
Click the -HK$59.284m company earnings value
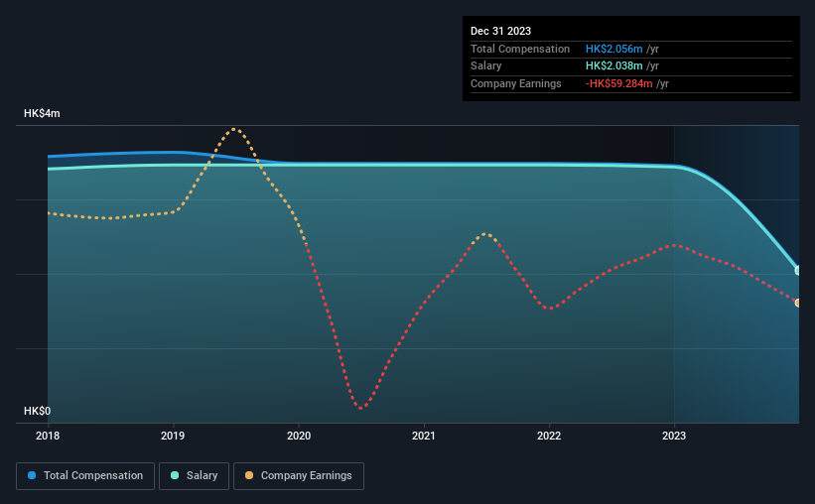619,83
